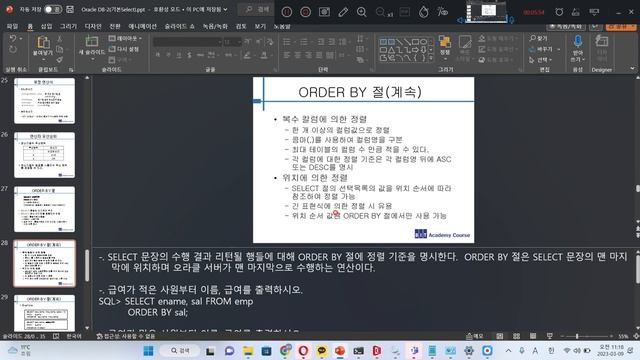Click the Reset slide button
This screenshot has height=360, width=640.
tap(124, 49)
